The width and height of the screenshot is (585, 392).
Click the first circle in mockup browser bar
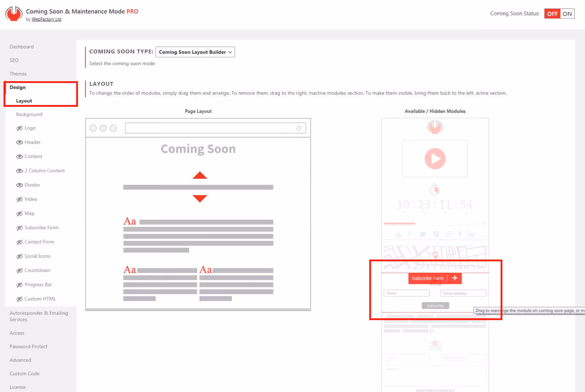tap(93, 128)
